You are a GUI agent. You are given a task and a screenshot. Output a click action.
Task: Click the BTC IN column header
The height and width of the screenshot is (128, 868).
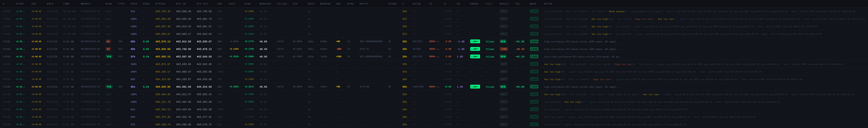click(181, 4)
